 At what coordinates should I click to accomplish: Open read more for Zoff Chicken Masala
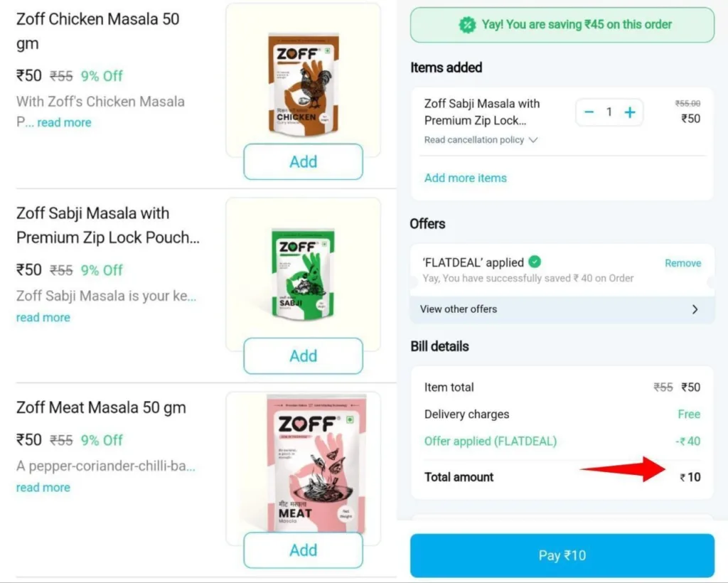pos(65,122)
